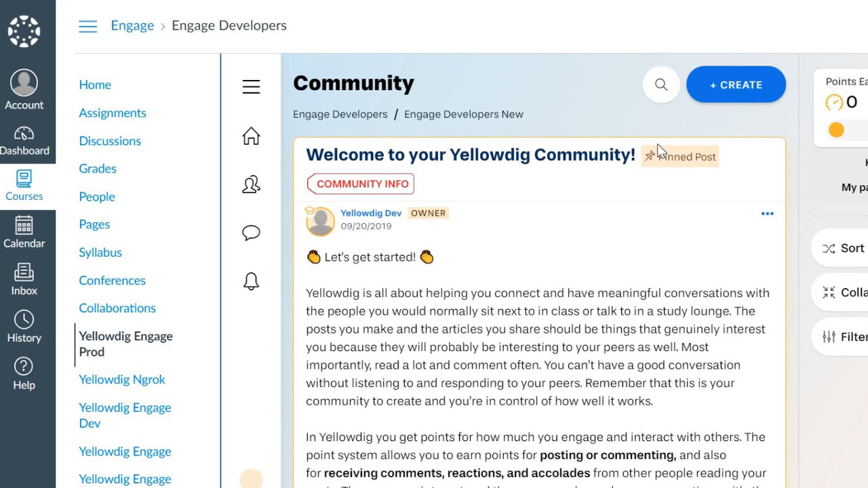The image size is (868, 488).
Task: Open History in global navigation
Action: coord(24,327)
